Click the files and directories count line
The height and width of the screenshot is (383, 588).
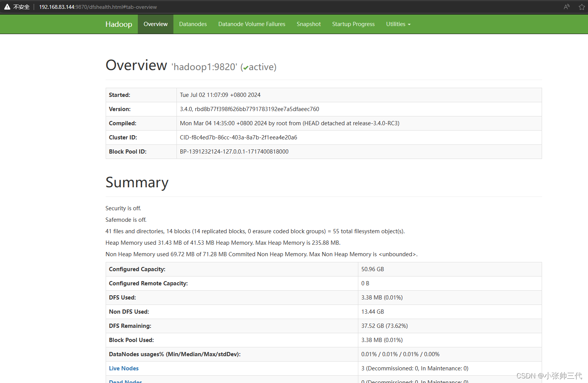[255, 231]
